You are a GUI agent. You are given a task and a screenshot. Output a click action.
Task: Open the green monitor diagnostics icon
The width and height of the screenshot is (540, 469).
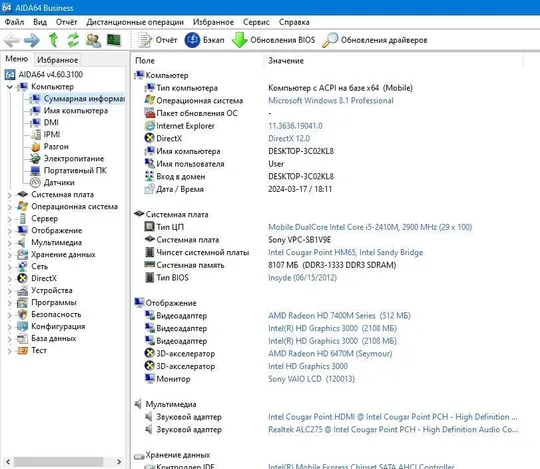coord(114,40)
